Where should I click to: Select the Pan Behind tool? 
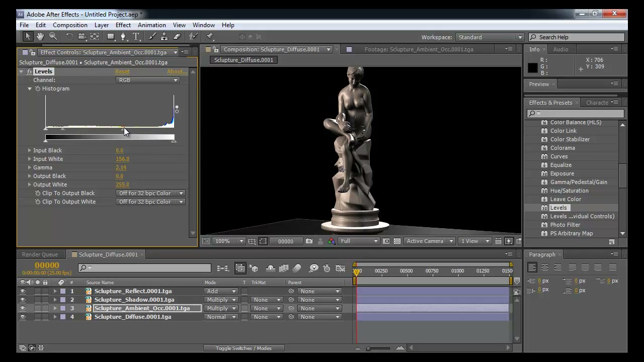pyautogui.click(x=95, y=37)
